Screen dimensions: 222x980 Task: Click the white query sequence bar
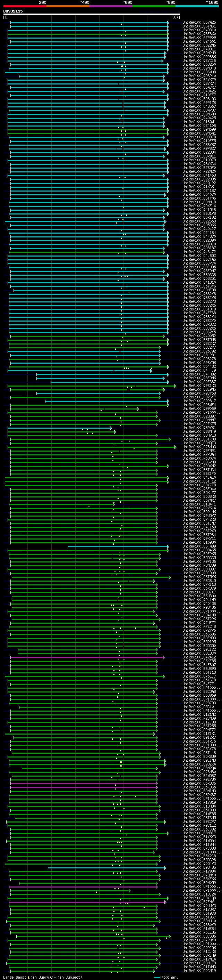92,14
